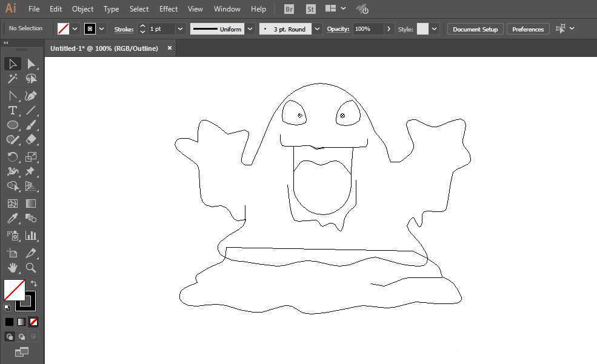Viewport: 597px width, 364px height.
Task: Apply Gradient mode button
Action: pyautogui.click(x=22, y=322)
